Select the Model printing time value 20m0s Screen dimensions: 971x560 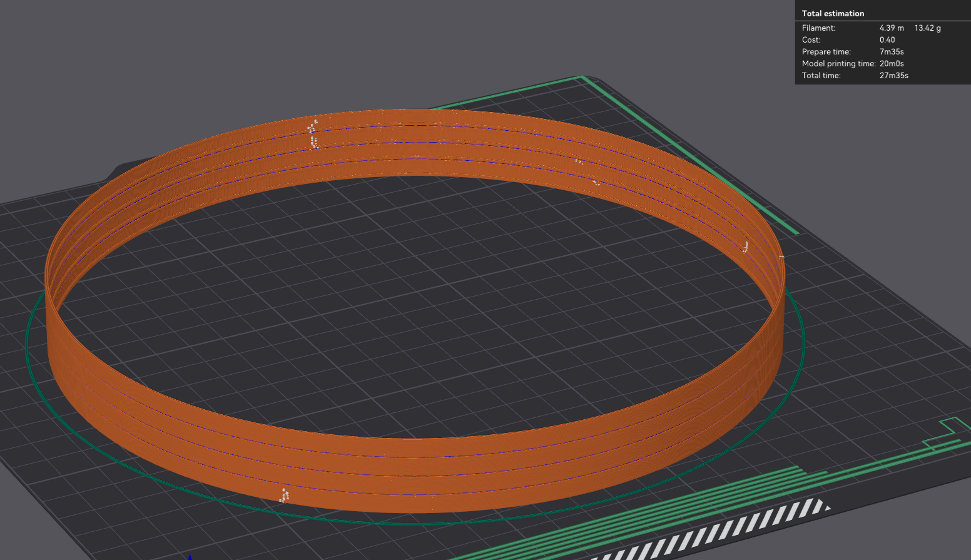point(891,63)
